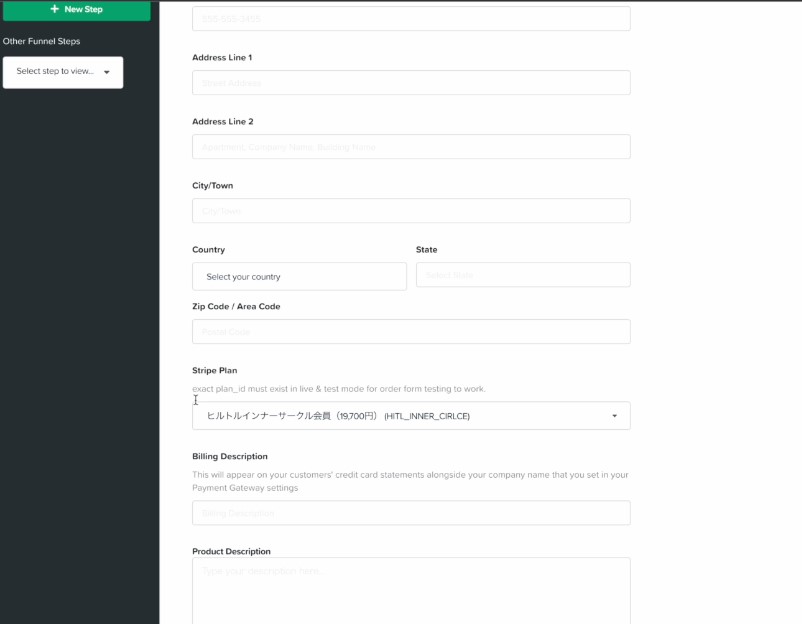Click the State input field
This screenshot has width=802, height=624.
pyautogui.click(x=523, y=275)
